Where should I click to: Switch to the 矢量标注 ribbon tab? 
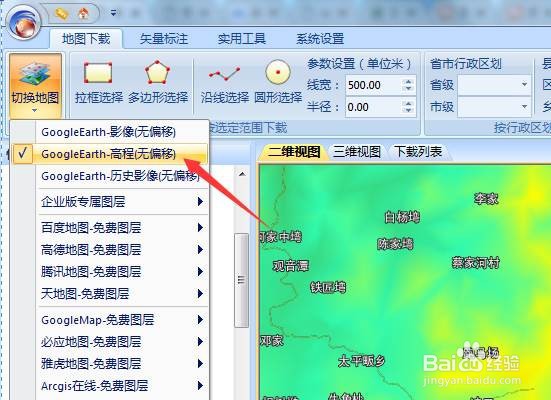pyautogui.click(x=164, y=39)
